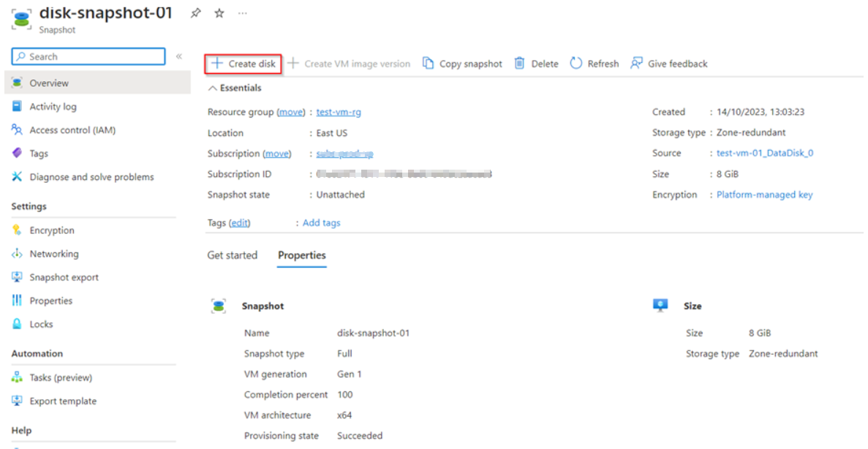Click the Add tags link
The width and height of the screenshot is (868, 449).
click(x=322, y=222)
